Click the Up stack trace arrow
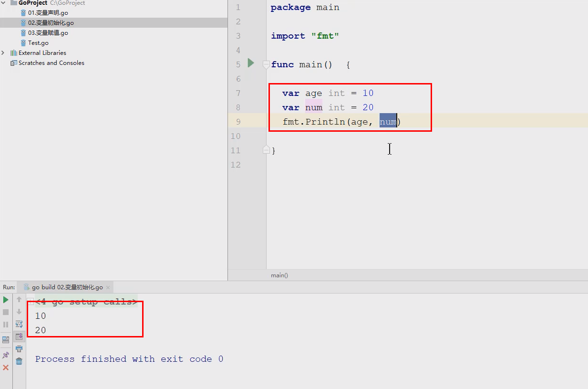The height and width of the screenshot is (389, 588). click(x=19, y=300)
